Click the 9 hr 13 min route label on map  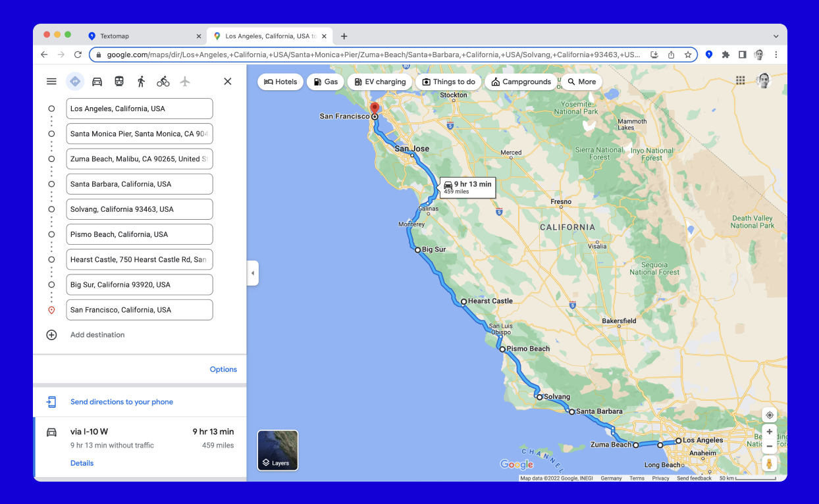click(467, 187)
